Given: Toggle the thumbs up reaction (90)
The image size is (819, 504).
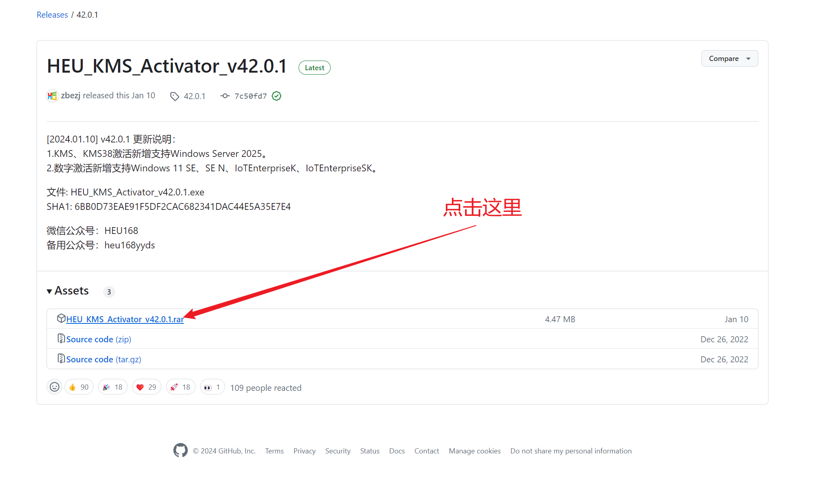Looking at the screenshot, I should [x=79, y=387].
